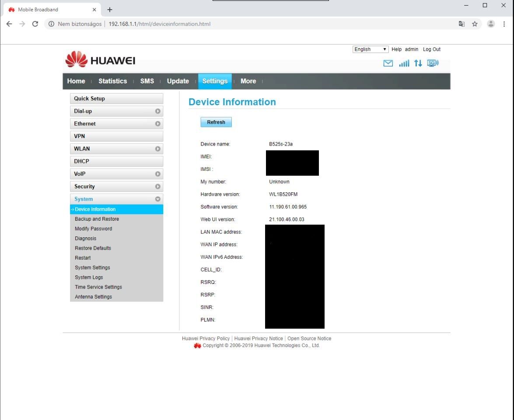Expand the VoIP menu arrow
The width and height of the screenshot is (514, 420).
point(157,174)
